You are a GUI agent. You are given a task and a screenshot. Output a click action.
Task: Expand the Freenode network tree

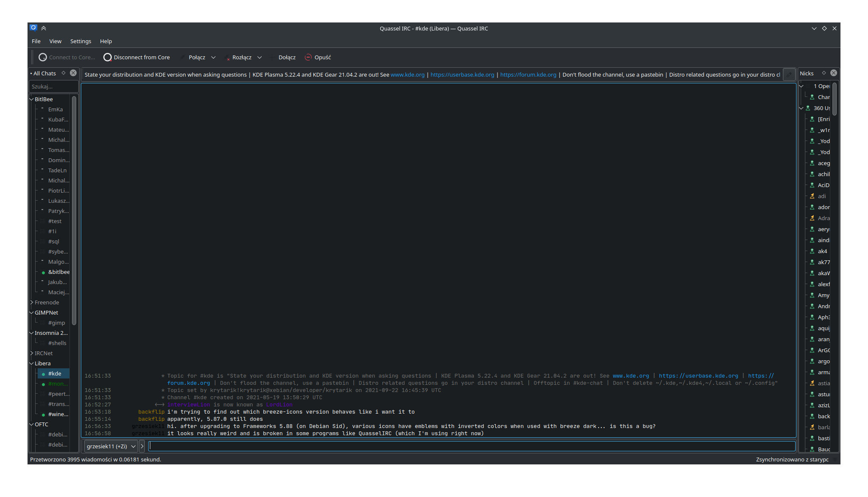tap(31, 302)
